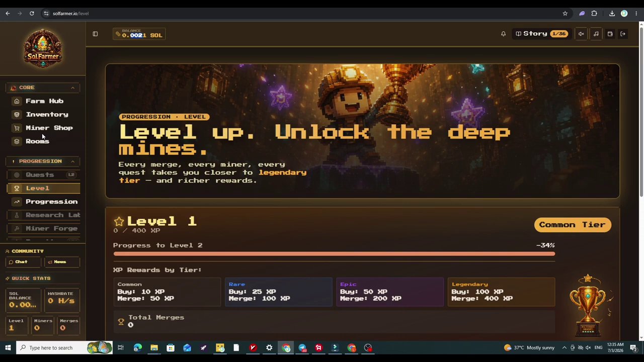Click the golden trophy badge image

pos(588,305)
